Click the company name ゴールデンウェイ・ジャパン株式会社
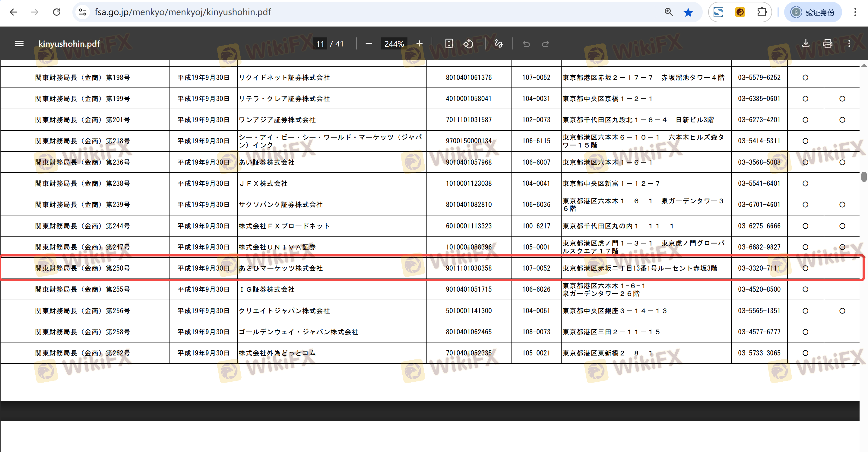The width and height of the screenshot is (868, 452). tap(299, 332)
